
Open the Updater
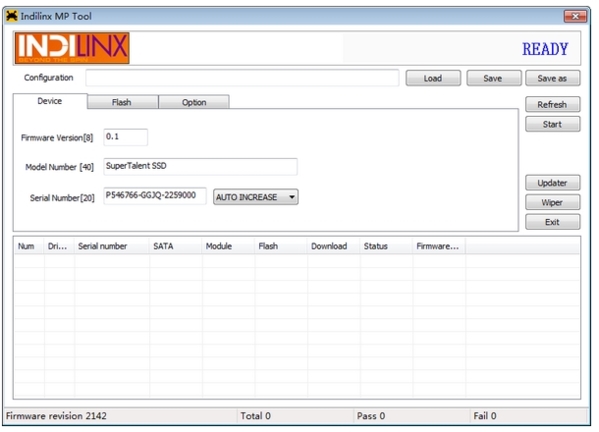point(552,183)
